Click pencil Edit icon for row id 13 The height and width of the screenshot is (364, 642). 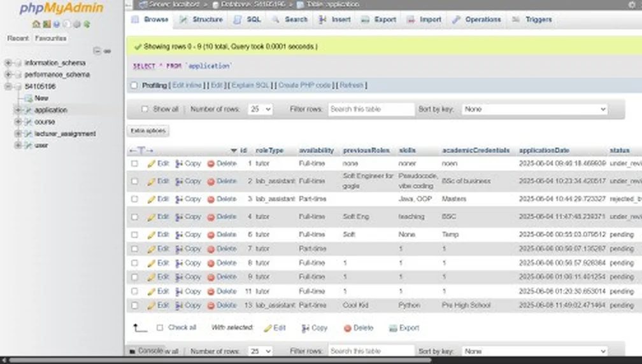click(152, 305)
